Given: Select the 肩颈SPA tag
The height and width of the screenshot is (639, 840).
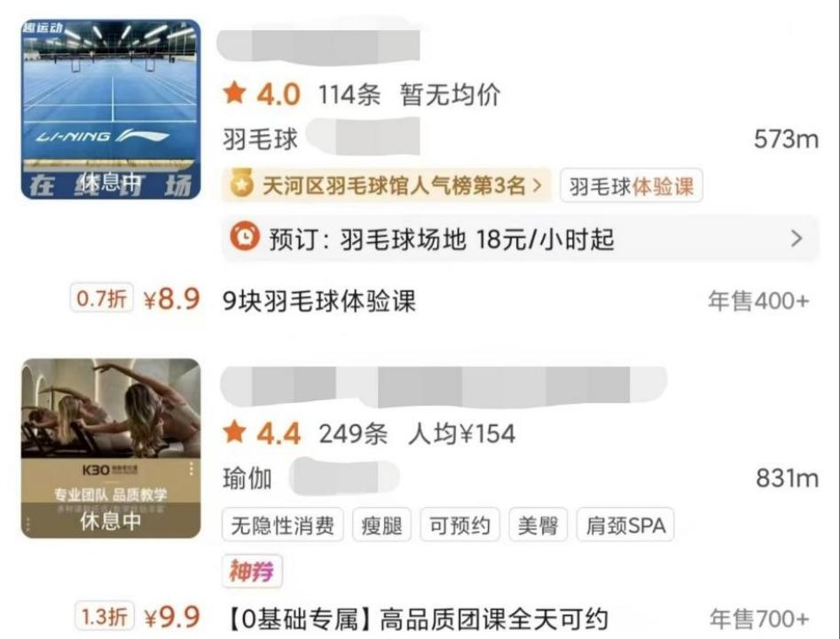Looking at the screenshot, I should tap(625, 525).
